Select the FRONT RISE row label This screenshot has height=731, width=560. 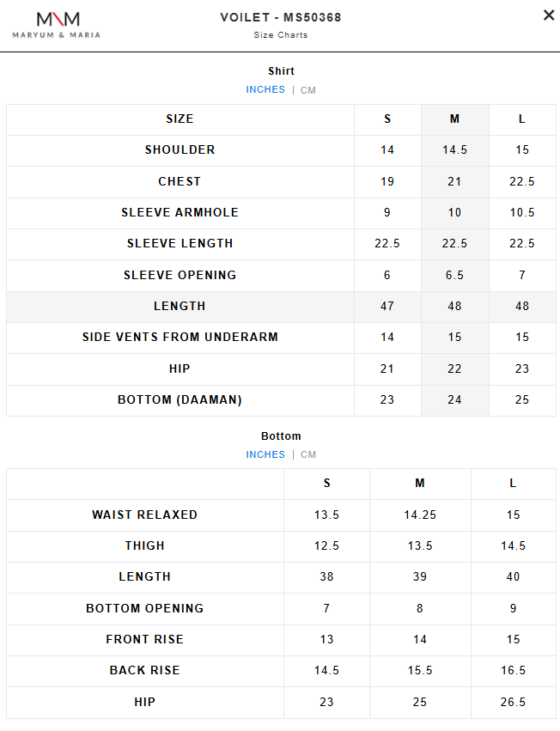145,640
